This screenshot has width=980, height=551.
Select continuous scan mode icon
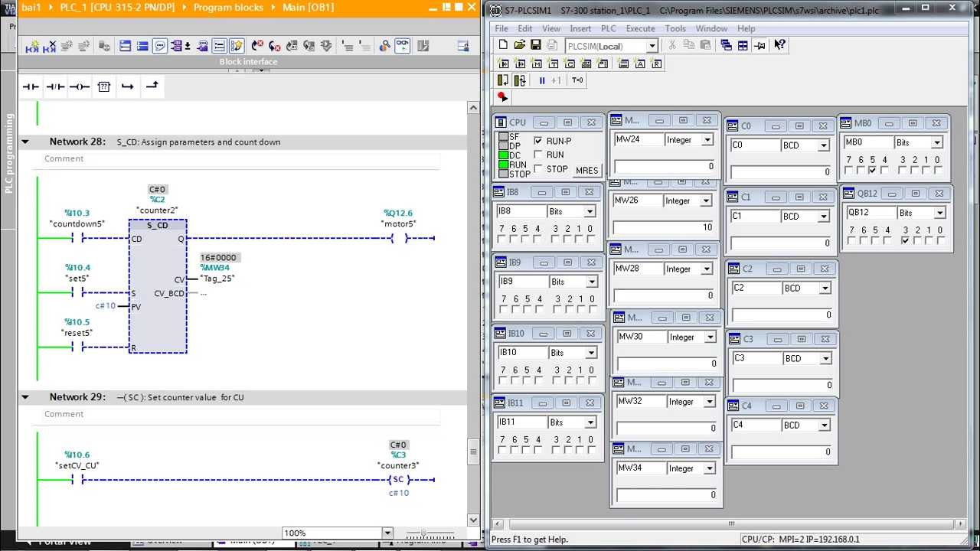pos(520,80)
